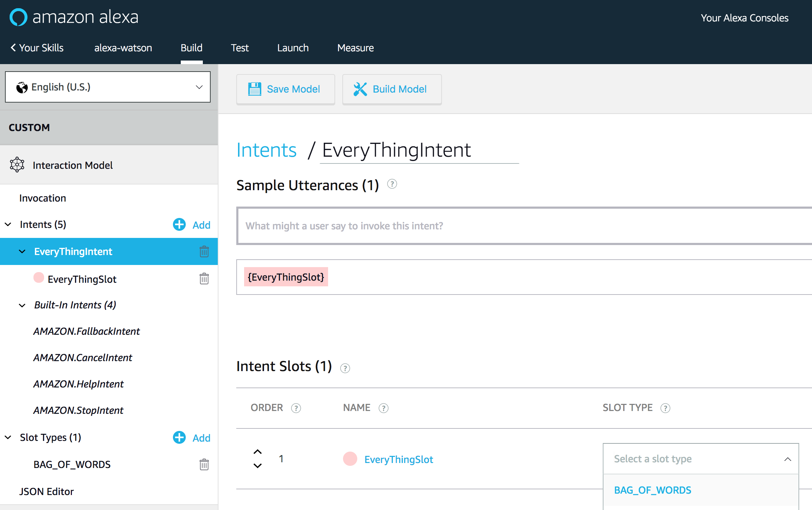812x510 pixels.
Task: Click the pink swatch beside EveryThingSlot in table
Action: (350, 459)
